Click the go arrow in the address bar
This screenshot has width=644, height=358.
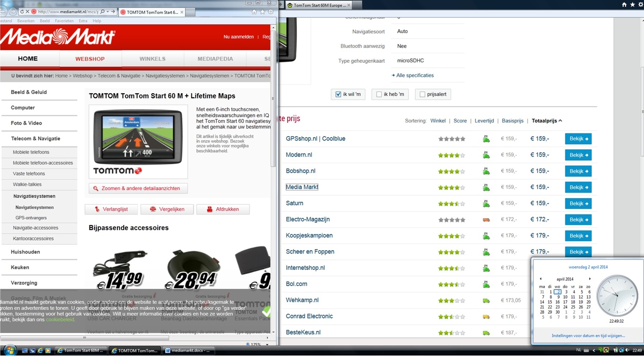pyautogui.click(x=113, y=12)
